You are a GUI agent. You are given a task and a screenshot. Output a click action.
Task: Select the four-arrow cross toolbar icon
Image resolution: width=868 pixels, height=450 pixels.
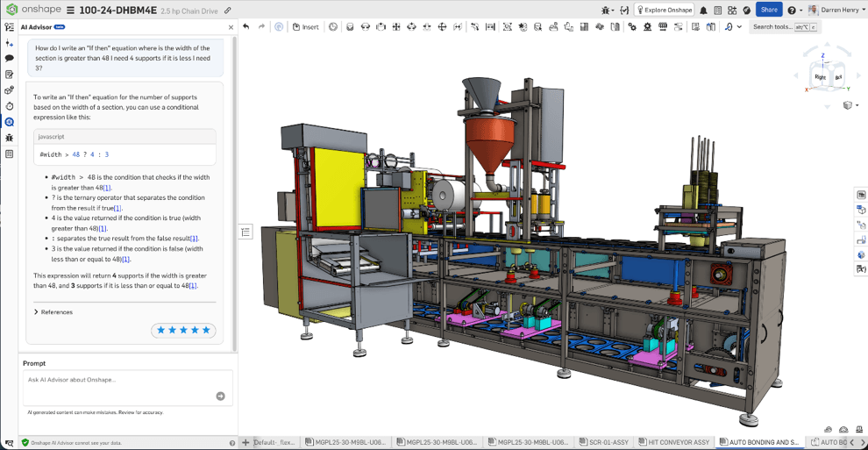coord(396,26)
